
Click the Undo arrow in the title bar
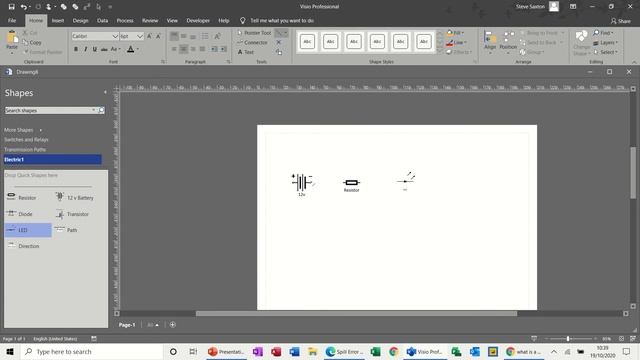[23, 7]
